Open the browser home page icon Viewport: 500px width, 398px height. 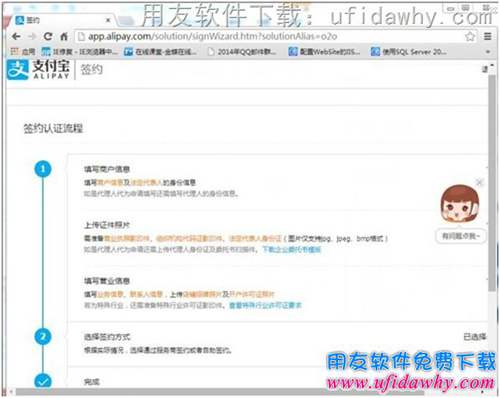64,36
